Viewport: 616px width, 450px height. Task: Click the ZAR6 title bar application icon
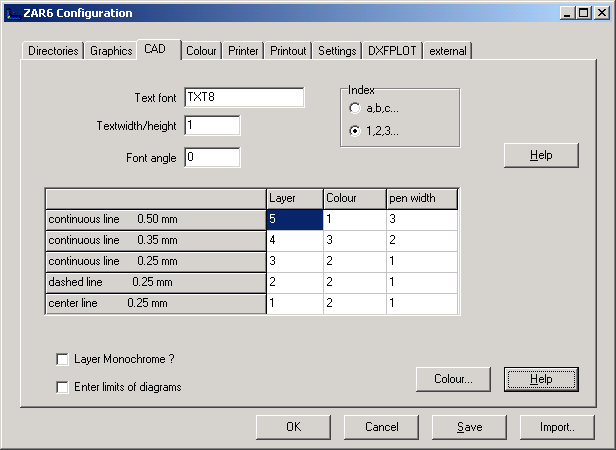click(x=11, y=13)
